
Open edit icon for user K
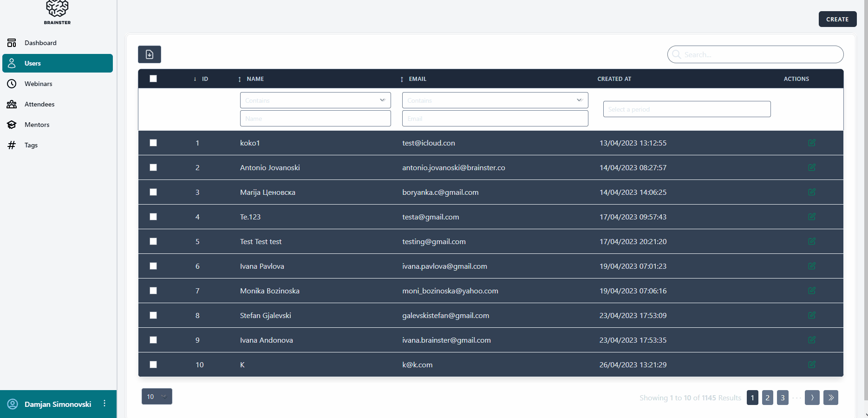[x=811, y=365]
